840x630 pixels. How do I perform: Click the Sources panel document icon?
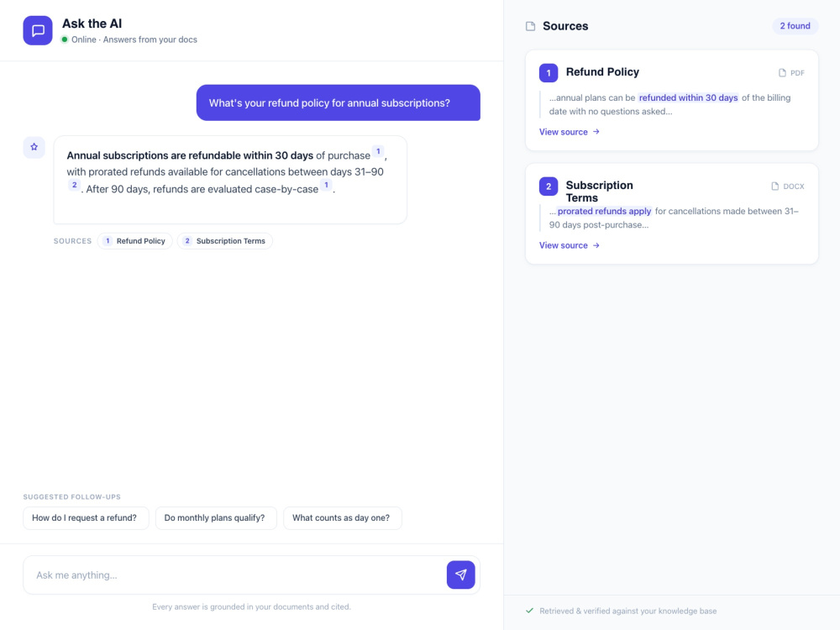coord(530,26)
